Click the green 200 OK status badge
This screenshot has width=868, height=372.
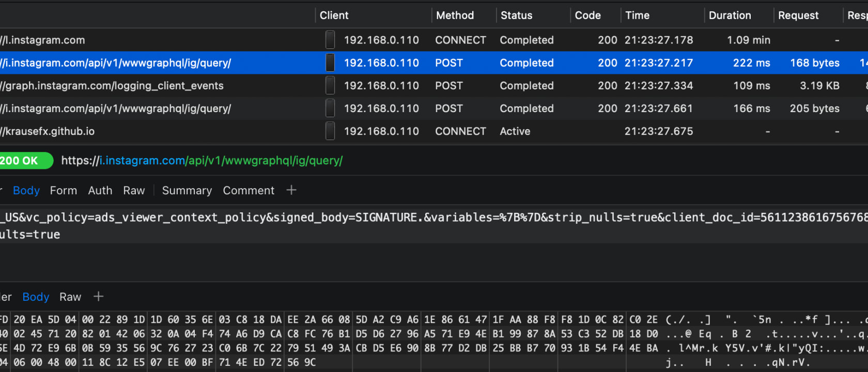[26, 161]
